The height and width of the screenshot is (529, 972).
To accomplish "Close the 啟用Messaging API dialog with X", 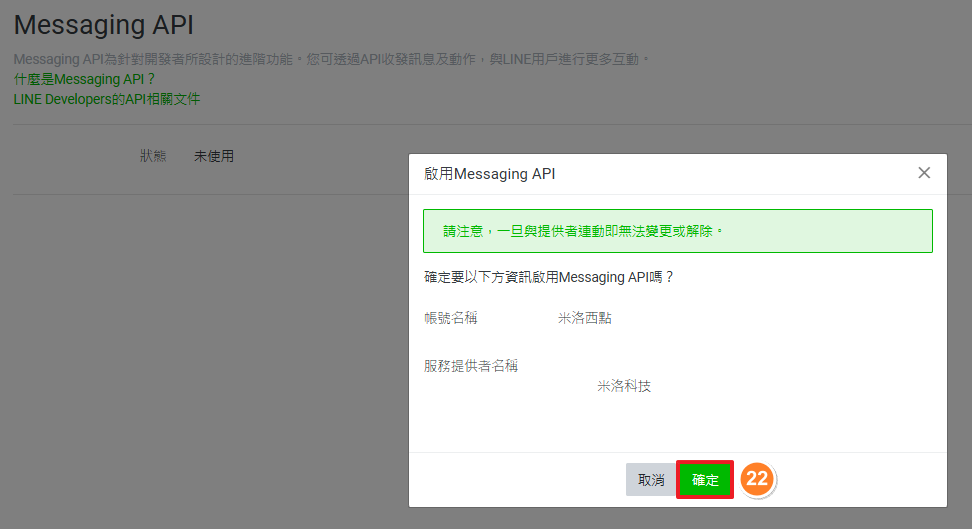I will [924, 173].
